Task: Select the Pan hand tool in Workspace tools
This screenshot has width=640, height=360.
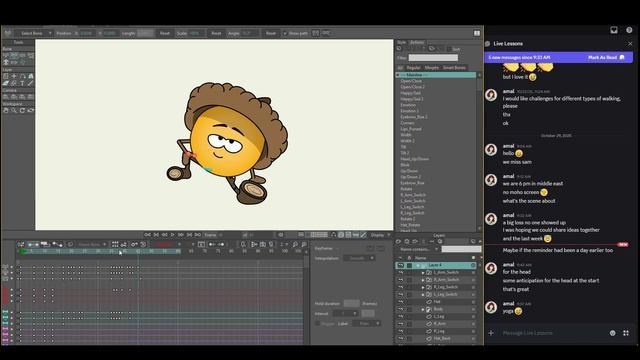Action: click(6, 111)
